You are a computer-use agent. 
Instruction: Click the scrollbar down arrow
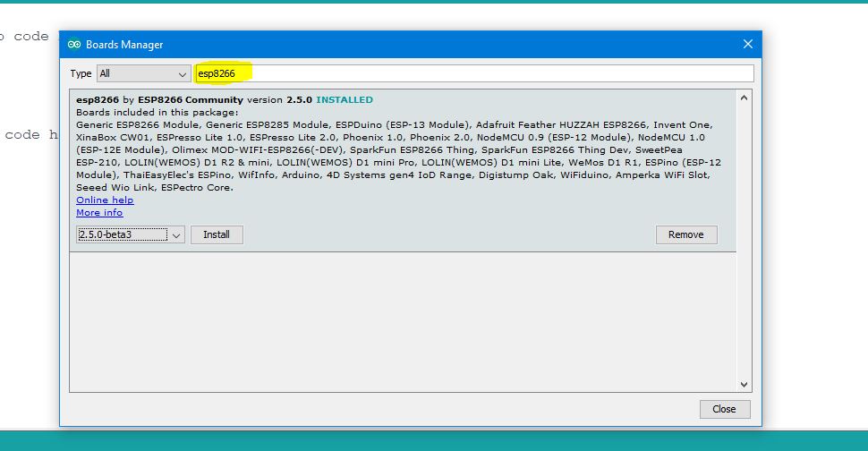(x=744, y=385)
